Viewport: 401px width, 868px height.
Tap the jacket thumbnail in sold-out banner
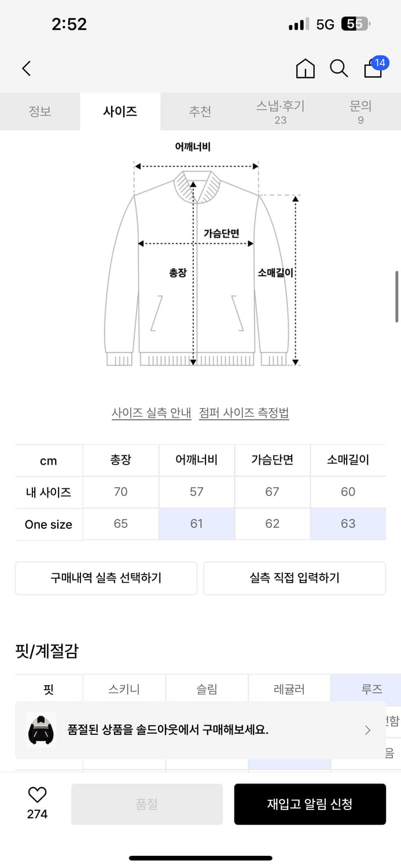[x=39, y=730]
